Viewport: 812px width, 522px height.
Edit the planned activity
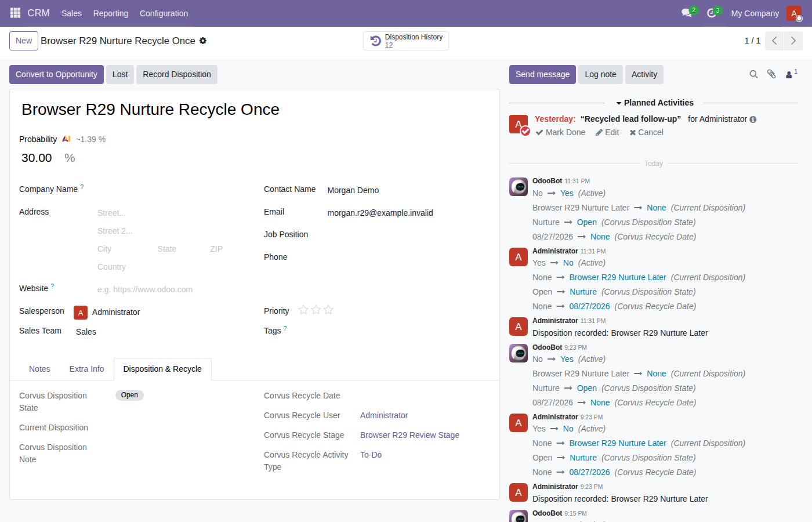tap(607, 132)
